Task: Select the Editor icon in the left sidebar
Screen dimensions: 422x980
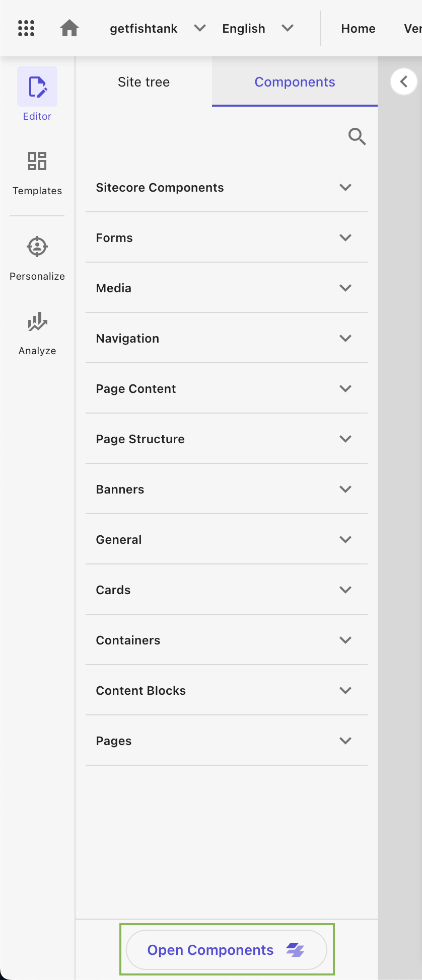Action: pos(37,86)
